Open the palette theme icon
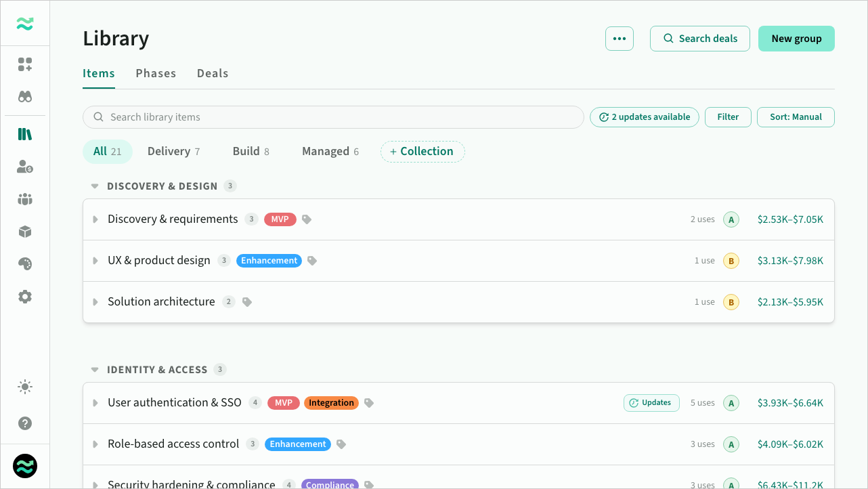 (25, 264)
